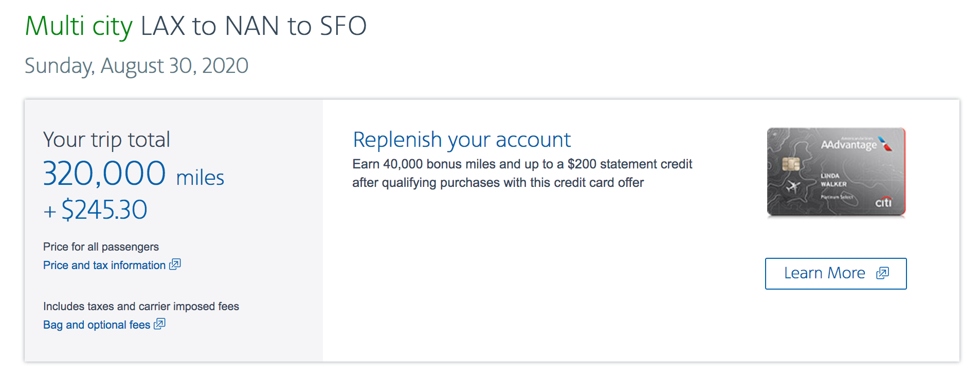Open the Price and tax information link

pyautogui.click(x=104, y=265)
